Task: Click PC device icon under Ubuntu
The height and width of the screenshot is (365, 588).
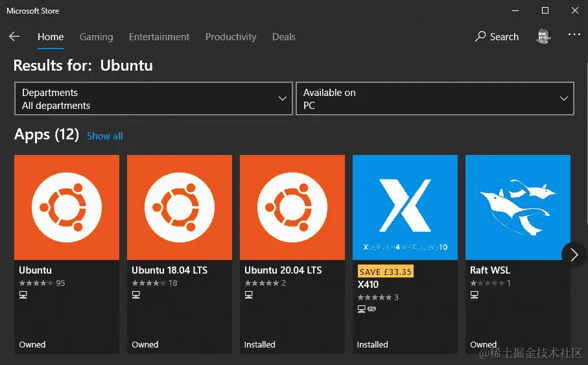Action: click(x=23, y=295)
